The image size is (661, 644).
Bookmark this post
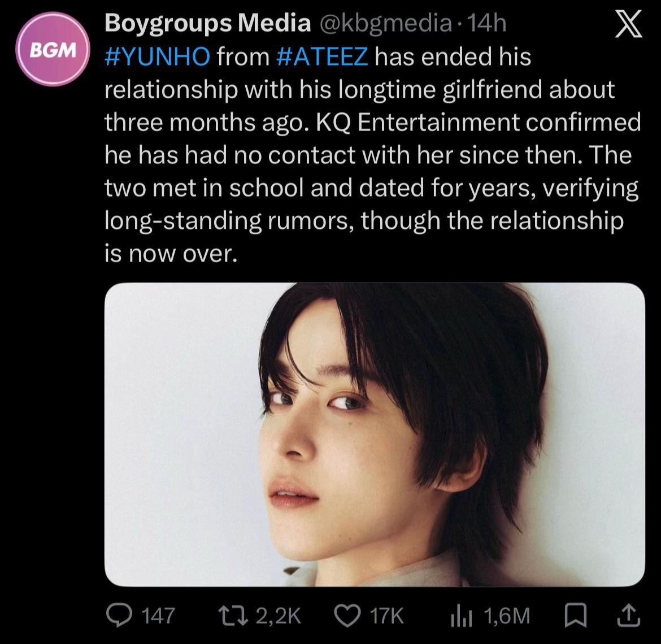(576, 616)
